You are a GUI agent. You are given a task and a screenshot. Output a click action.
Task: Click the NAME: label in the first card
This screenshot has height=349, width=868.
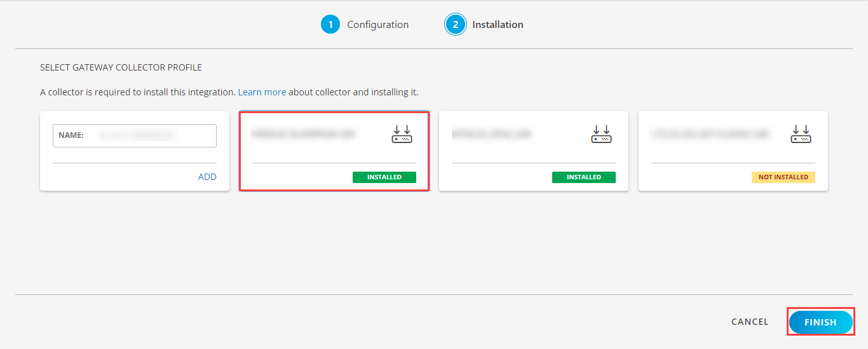coord(71,135)
